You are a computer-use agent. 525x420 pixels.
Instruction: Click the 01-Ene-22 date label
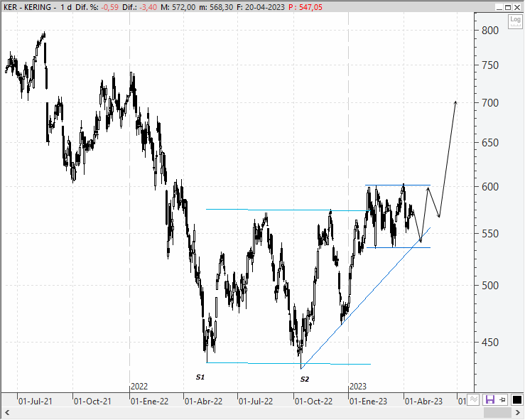(x=149, y=402)
